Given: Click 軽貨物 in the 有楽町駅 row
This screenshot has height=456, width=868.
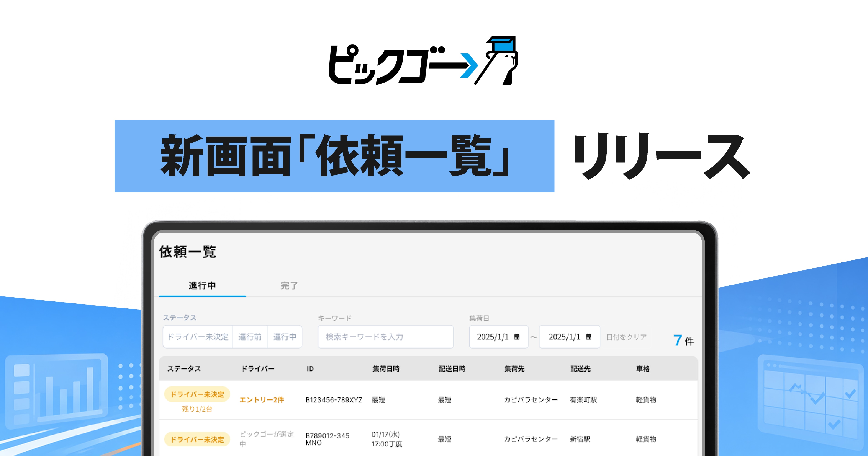Looking at the screenshot, I should point(646,400).
